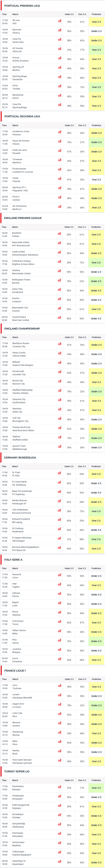Click Over 2.5 prediction badge for Tottenham vs Brighton
Screen dimensions: 105x868
point(96,263)
